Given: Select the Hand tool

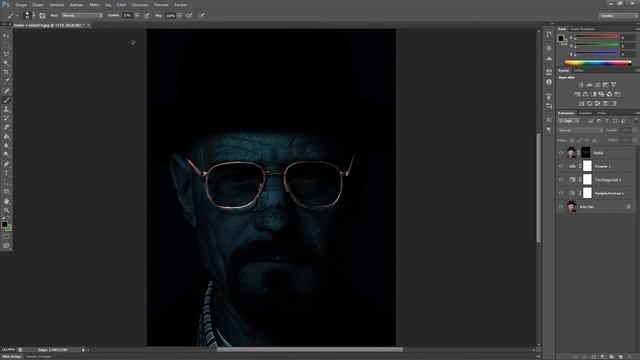Looking at the screenshot, I should [x=6, y=201].
